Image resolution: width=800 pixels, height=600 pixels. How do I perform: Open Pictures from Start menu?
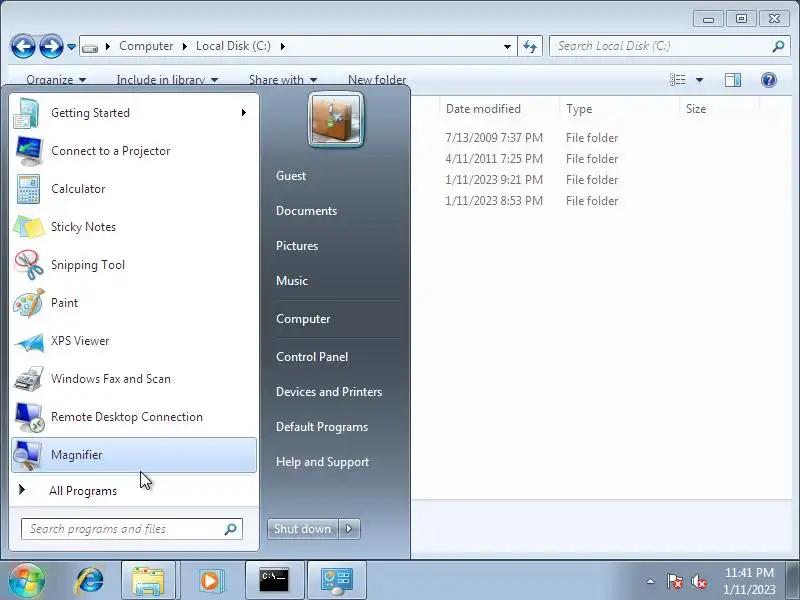pos(297,246)
